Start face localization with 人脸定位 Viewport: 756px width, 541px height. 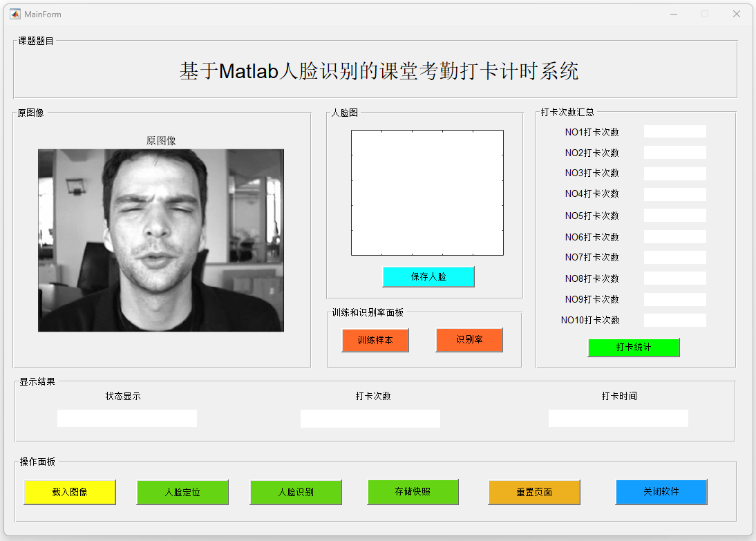[182, 492]
